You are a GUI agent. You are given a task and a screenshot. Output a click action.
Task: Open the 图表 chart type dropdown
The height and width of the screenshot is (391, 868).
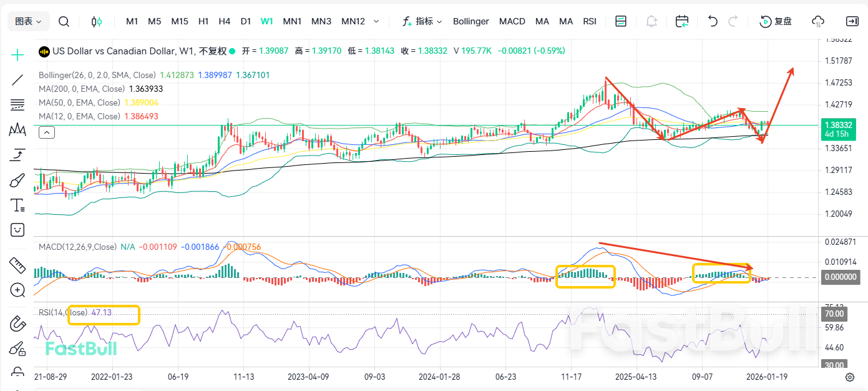pyautogui.click(x=28, y=21)
